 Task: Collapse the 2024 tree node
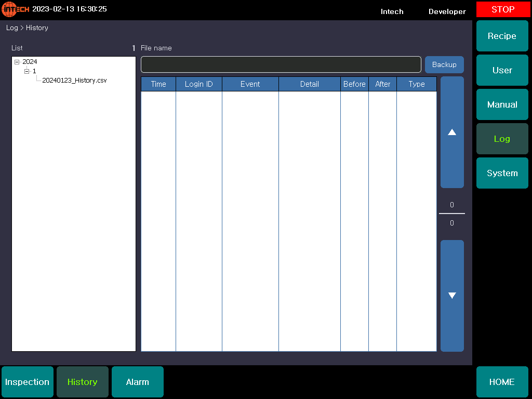[17, 62]
